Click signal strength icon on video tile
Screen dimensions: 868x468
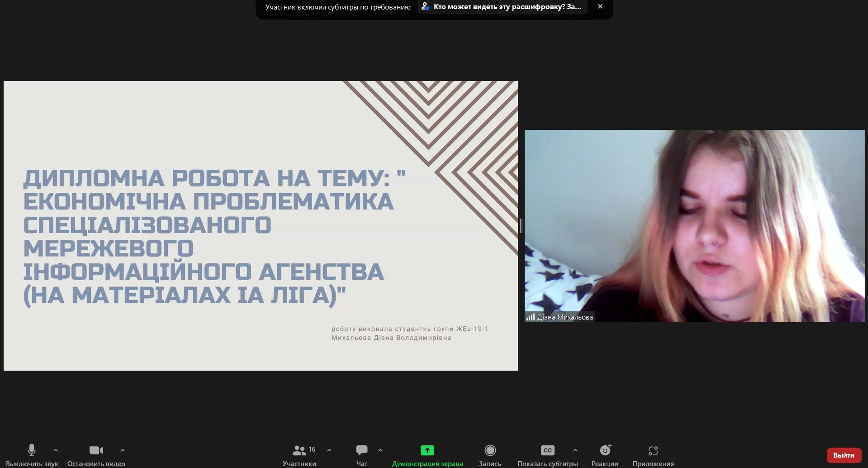point(531,317)
